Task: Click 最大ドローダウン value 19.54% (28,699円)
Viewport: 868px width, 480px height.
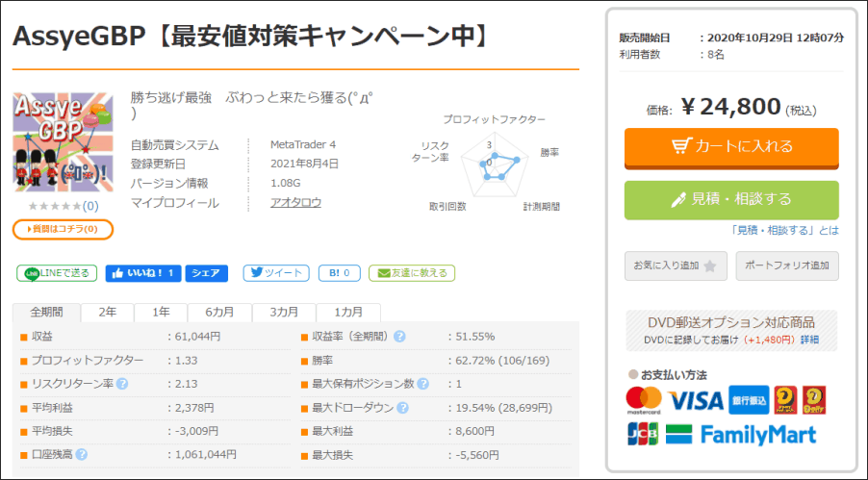Action: 503,408
